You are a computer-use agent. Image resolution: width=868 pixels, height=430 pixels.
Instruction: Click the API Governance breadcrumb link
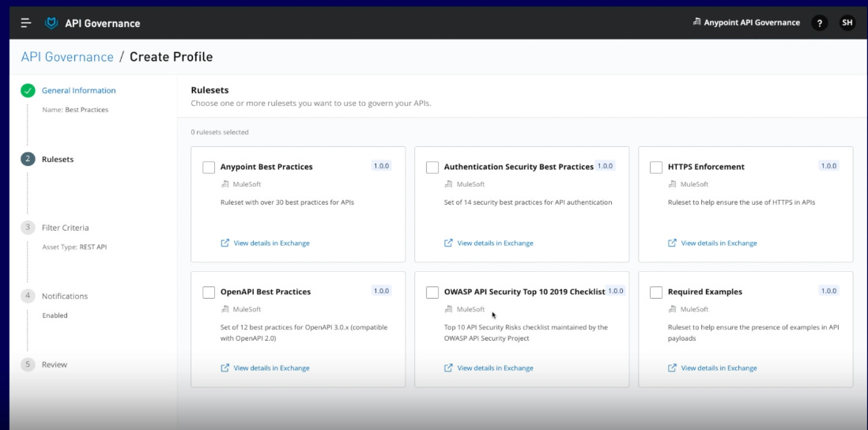pos(67,56)
